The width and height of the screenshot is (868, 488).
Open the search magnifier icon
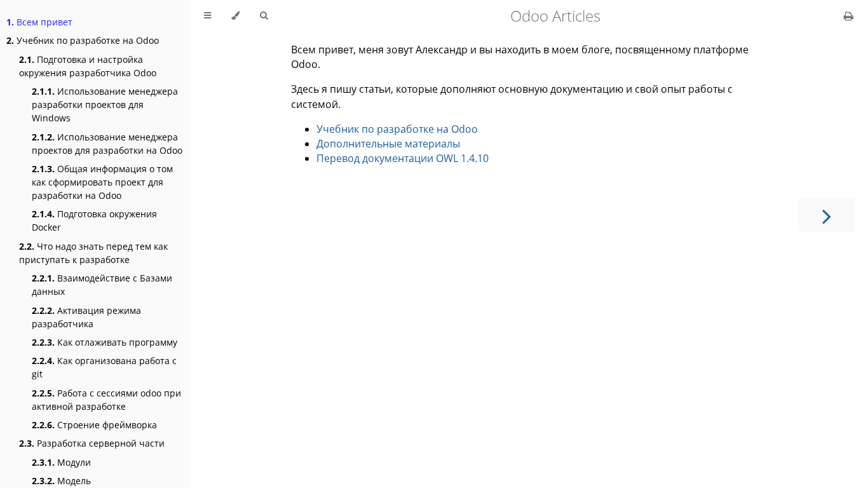pyautogui.click(x=264, y=16)
